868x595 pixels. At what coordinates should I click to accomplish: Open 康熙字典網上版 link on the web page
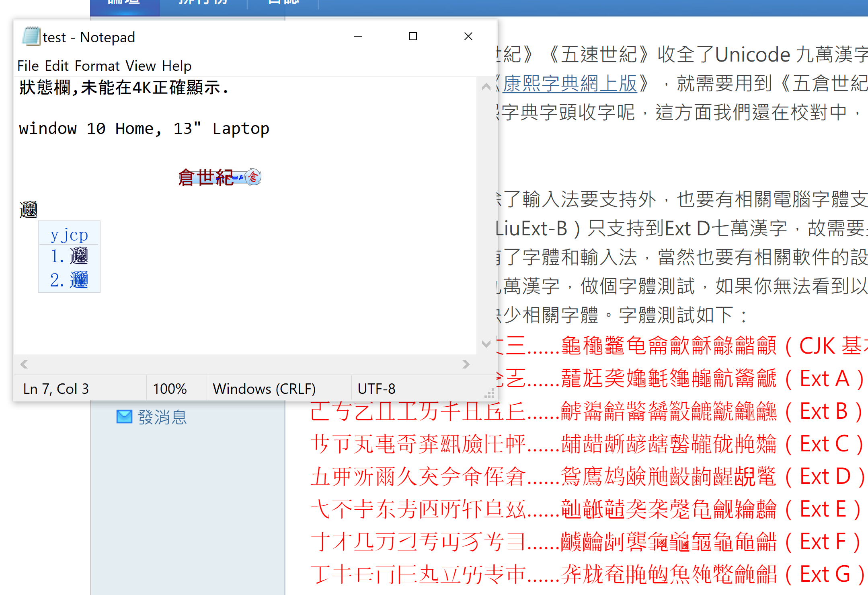pyautogui.click(x=570, y=83)
